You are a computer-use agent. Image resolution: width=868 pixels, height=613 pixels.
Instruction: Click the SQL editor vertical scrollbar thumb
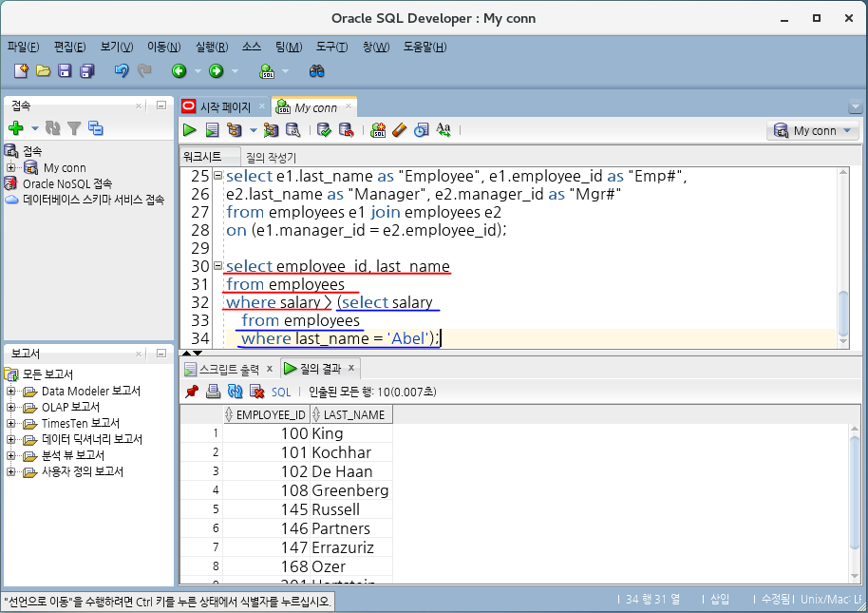[x=843, y=313]
